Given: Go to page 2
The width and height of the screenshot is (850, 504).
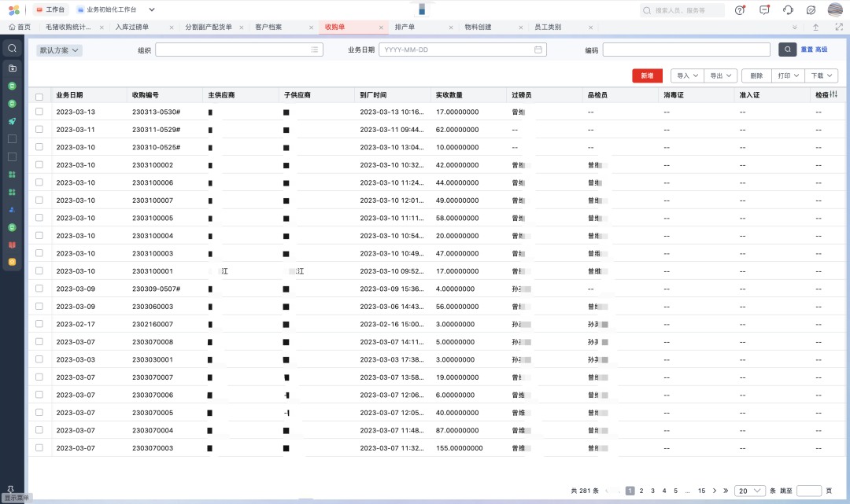Looking at the screenshot, I should tap(641, 491).
